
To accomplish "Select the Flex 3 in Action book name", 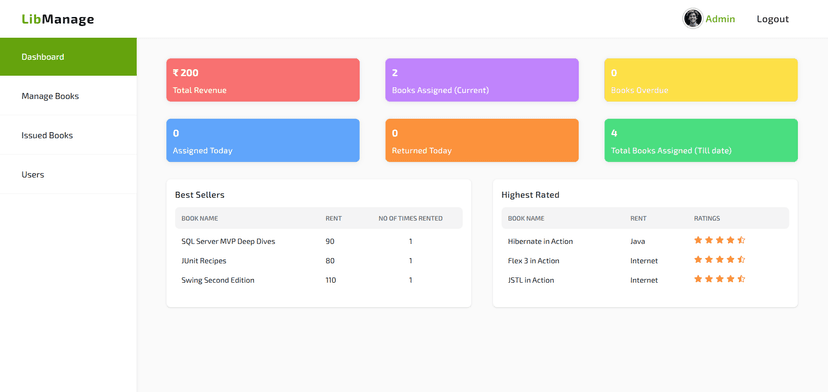I will click(x=533, y=261).
